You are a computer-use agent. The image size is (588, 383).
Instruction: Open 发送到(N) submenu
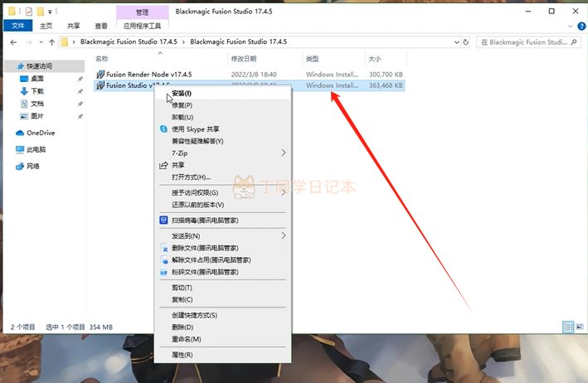[x=223, y=235]
